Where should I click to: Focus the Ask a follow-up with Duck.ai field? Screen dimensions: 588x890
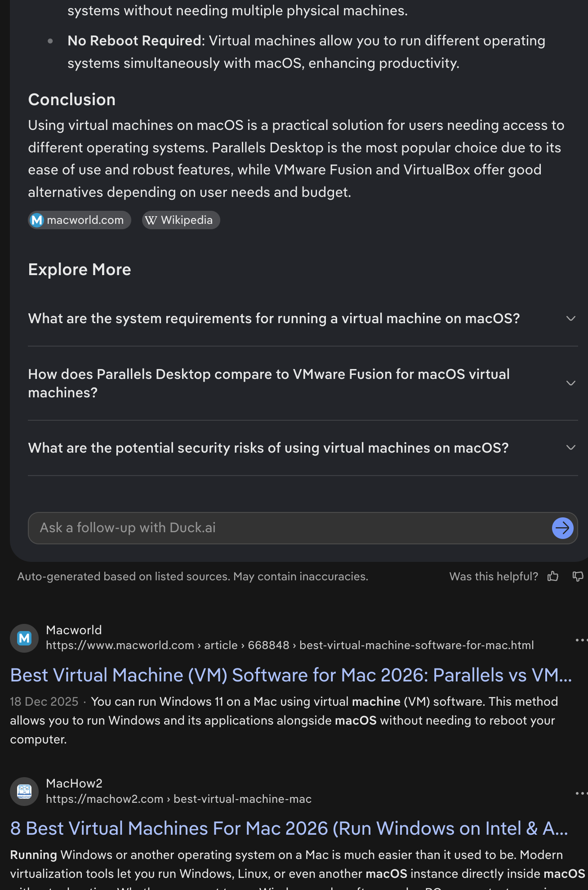click(x=288, y=528)
